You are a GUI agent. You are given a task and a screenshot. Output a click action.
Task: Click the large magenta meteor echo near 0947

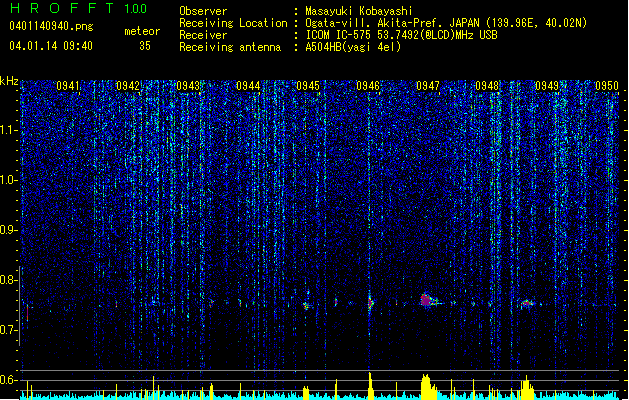[427, 300]
